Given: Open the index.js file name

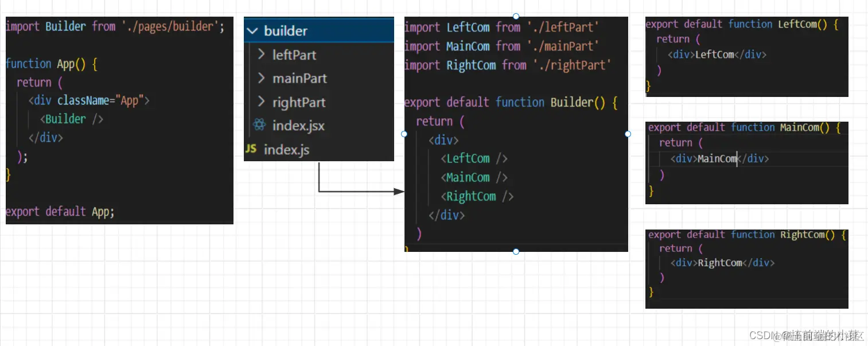Looking at the screenshot, I should (x=286, y=150).
